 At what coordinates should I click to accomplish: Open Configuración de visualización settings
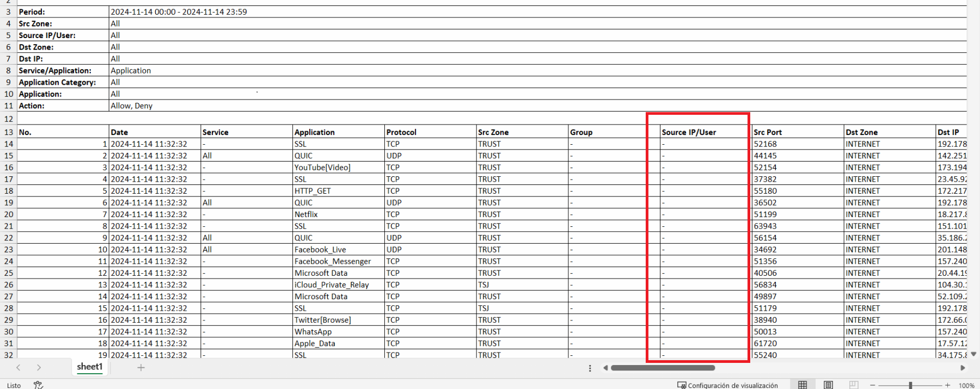(727, 385)
